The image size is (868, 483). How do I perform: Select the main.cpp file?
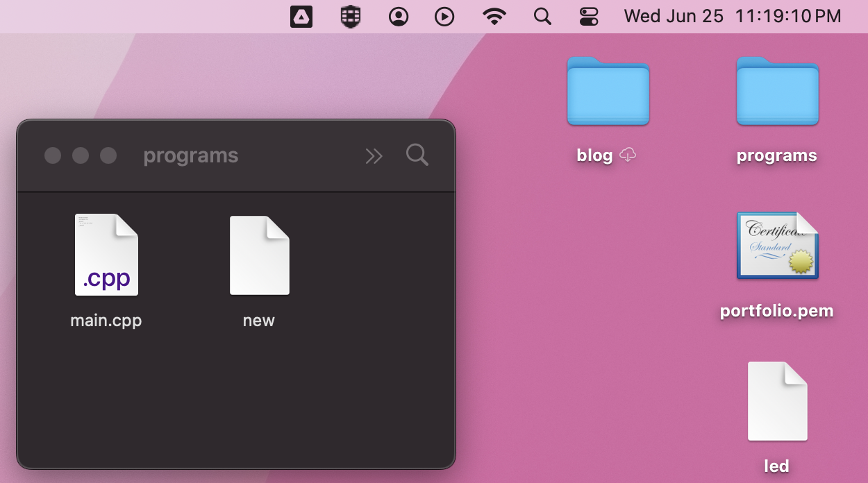click(x=106, y=255)
